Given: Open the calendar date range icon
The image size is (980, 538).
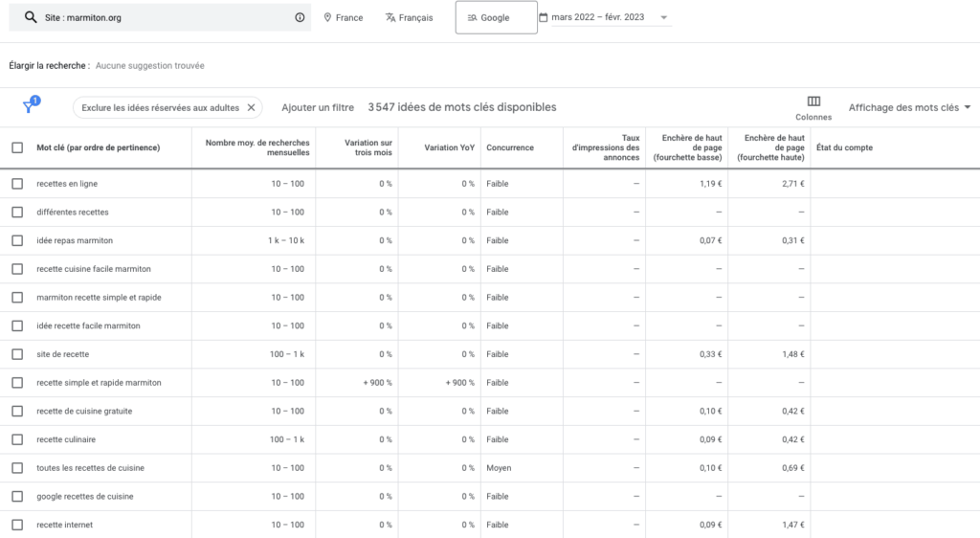Looking at the screenshot, I should click(544, 17).
